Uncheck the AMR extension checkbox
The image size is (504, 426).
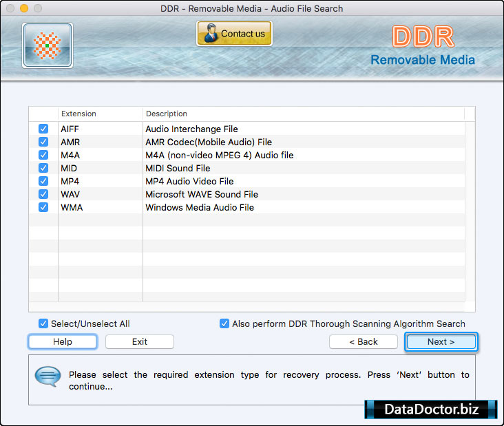(43, 142)
